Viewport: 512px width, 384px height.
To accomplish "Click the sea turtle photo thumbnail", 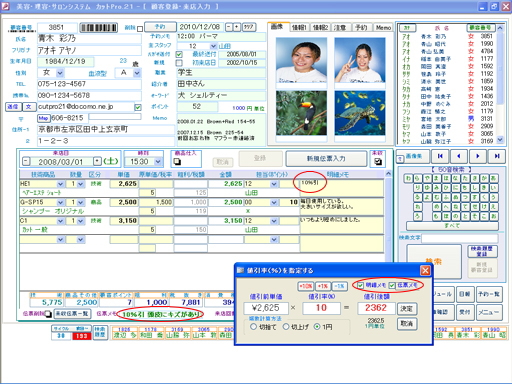I will [x=360, y=113].
